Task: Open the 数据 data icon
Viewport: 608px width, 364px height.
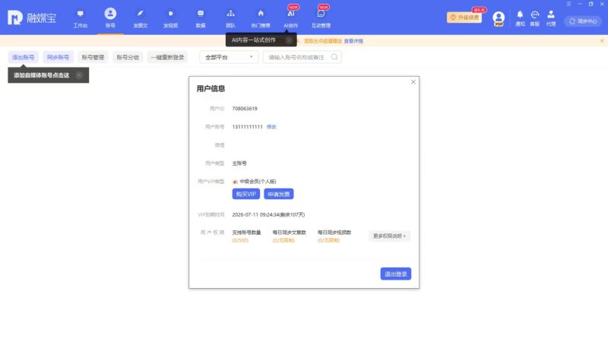Action: (201, 18)
